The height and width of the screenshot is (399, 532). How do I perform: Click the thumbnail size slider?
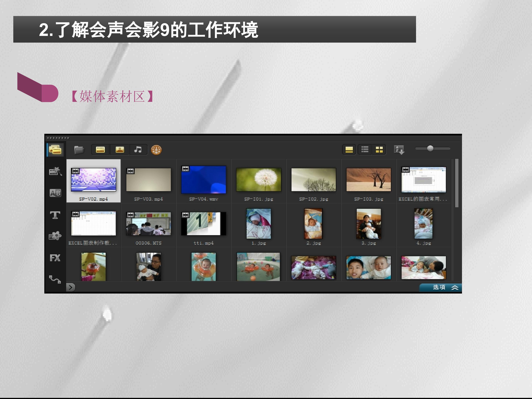click(430, 148)
